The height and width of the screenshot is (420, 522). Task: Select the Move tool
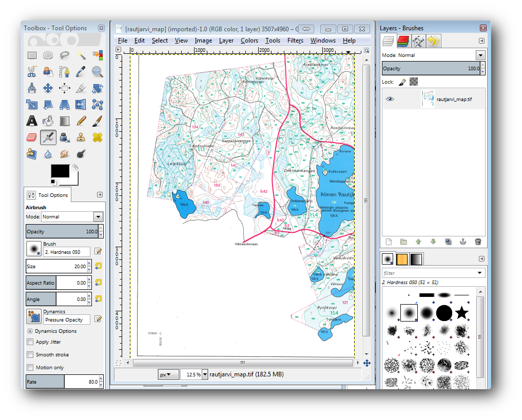click(48, 88)
